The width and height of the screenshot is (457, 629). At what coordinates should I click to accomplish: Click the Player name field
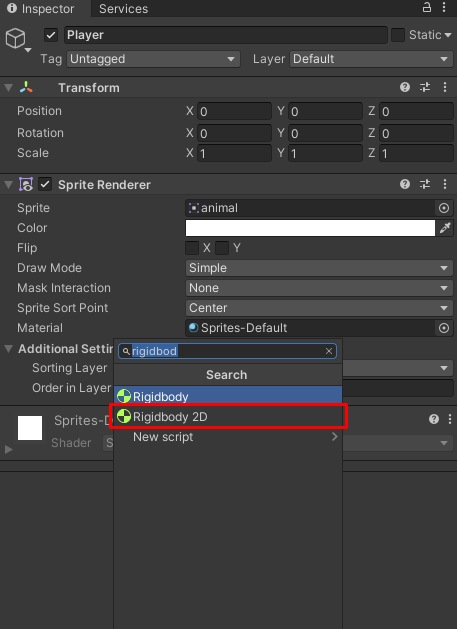coord(225,35)
